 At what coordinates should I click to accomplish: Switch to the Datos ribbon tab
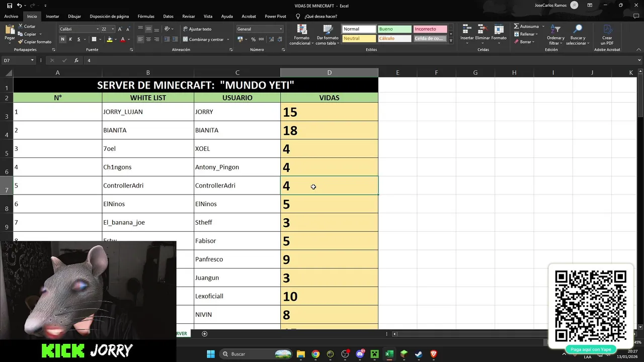point(168,16)
